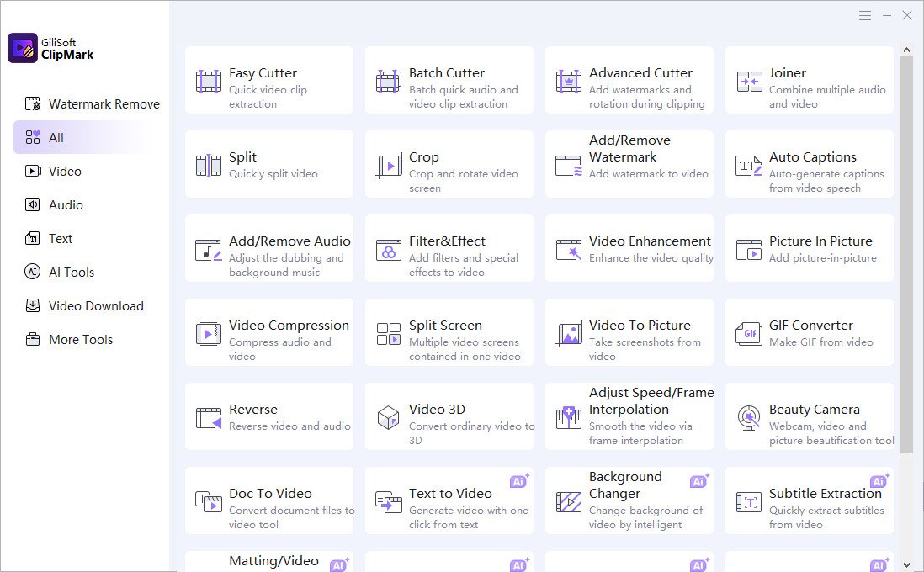The image size is (924, 572).
Task: Select the Joiner tool icon
Action: [749, 81]
